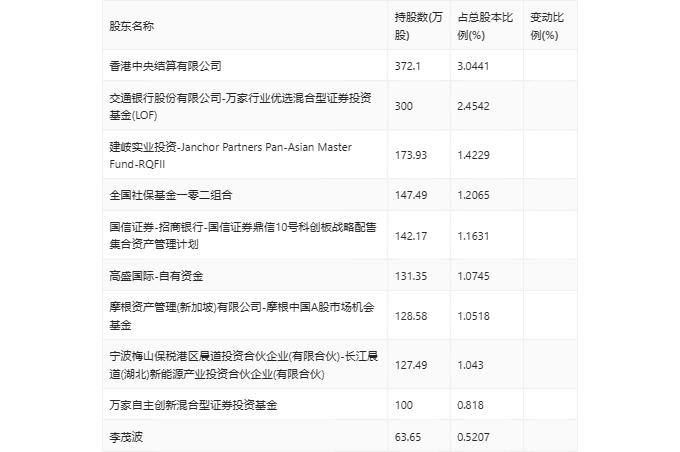Screen dimensions: 680x452
Task: Select the 香港中央结算有限公司 shareholder name
Action: tap(165, 66)
